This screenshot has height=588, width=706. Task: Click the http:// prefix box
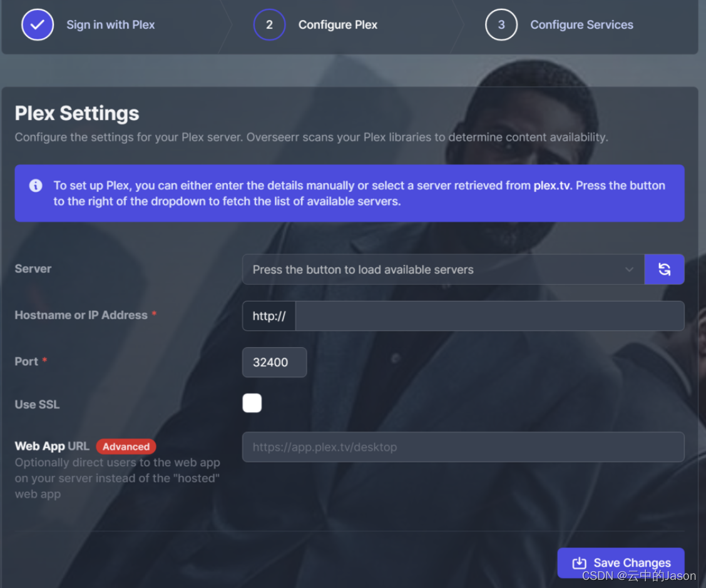(x=269, y=316)
